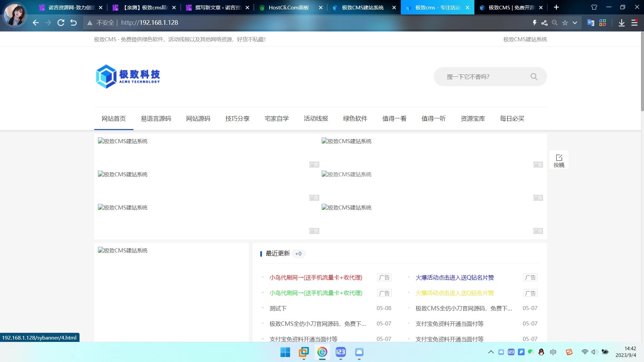
Task: Click the browser back arrow
Action: point(36,22)
